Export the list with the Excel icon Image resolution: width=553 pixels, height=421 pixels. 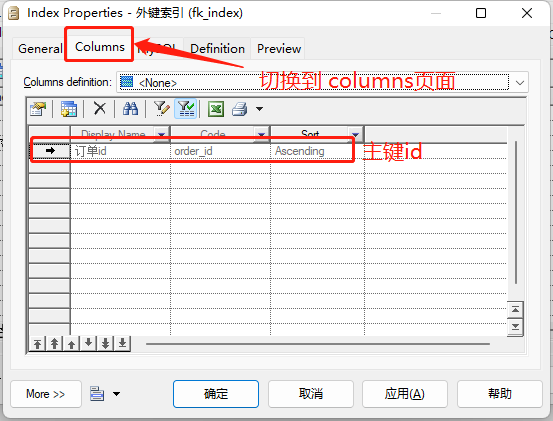(x=216, y=109)
